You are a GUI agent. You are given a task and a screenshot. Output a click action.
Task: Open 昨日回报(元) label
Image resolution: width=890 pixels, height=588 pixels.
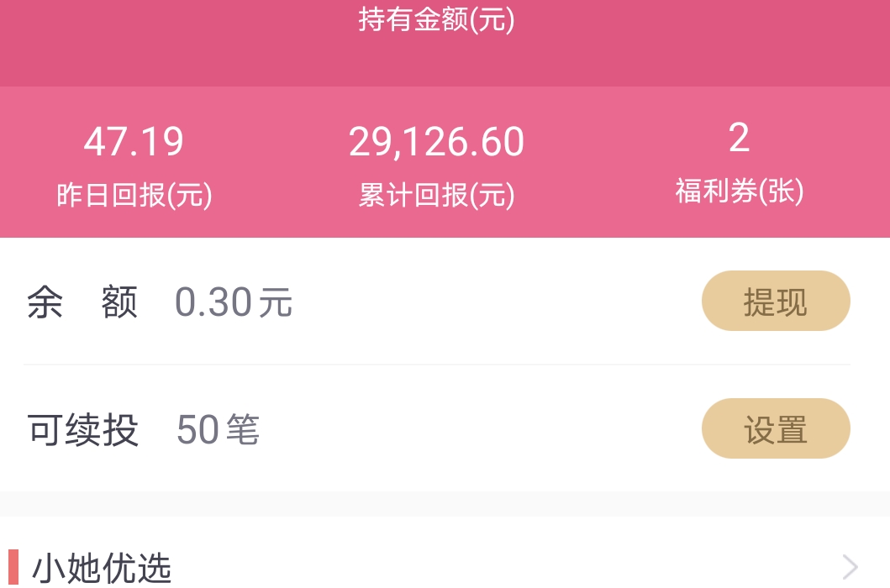click(134, 195)
